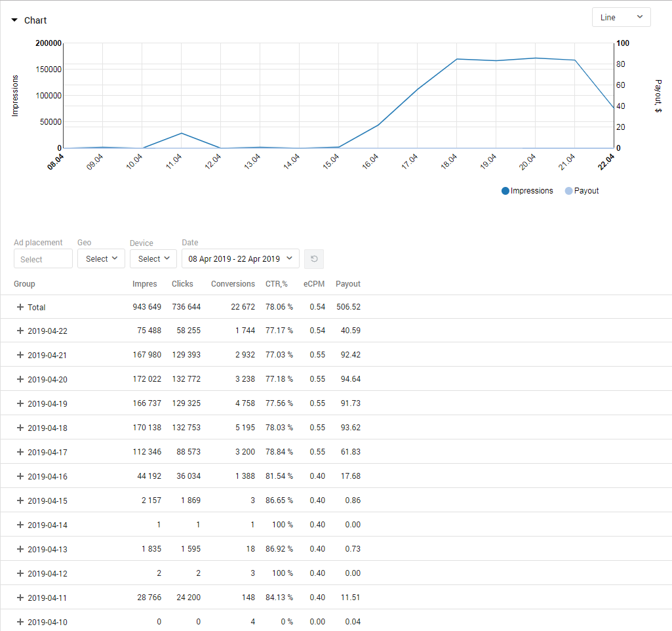Expand the 2019-04-11 row
Image resolution: width=672 pixels, height=631 pixels.
coord(20,598)
